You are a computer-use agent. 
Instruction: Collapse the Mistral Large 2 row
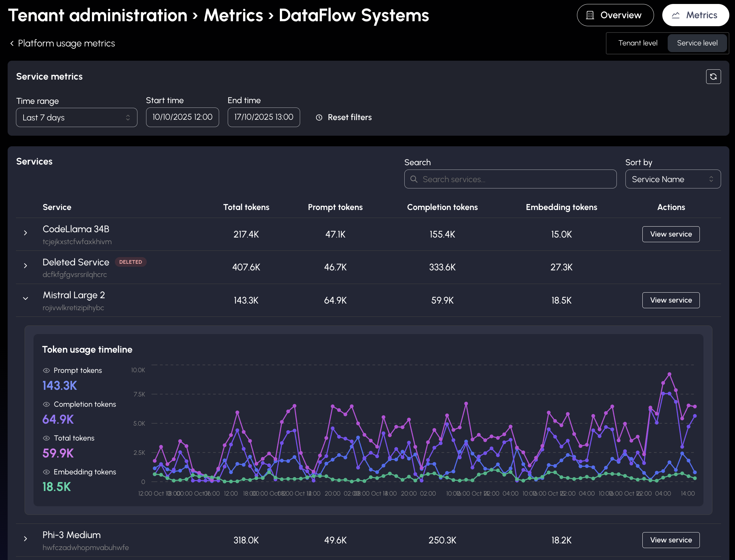click(x=25, y=298)
